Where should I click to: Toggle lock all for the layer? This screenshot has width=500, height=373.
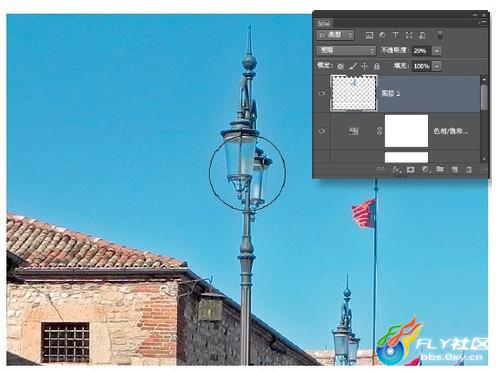pyautogui.click(x=377, y=66)
